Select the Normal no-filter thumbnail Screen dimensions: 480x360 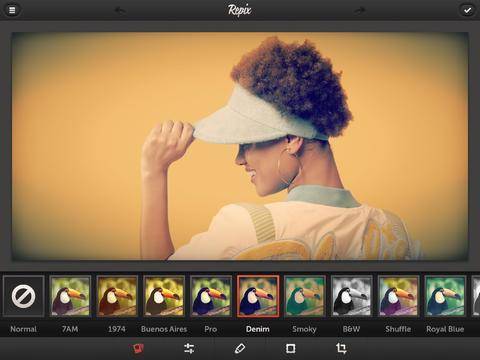(x=23, y=296)
